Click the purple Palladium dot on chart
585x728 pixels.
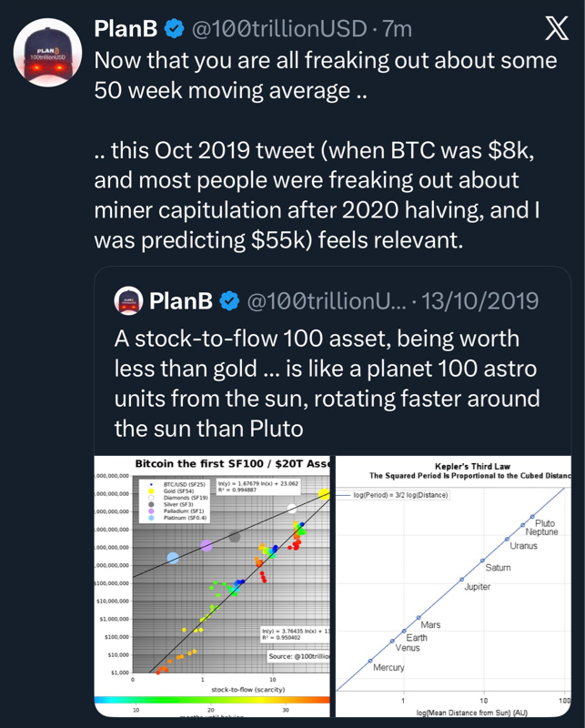pyautogui.click(x=207, y=545)
